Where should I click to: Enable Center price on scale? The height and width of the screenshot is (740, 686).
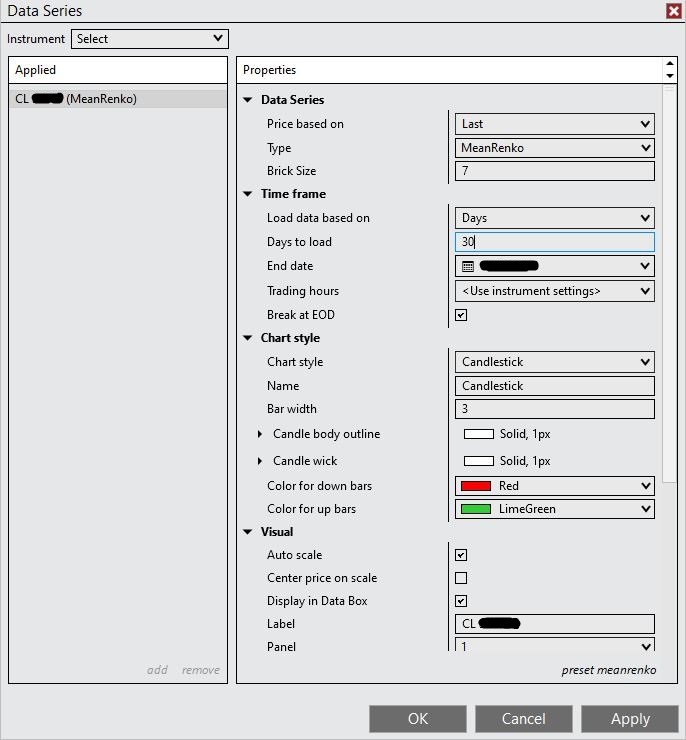coord(461,578)
